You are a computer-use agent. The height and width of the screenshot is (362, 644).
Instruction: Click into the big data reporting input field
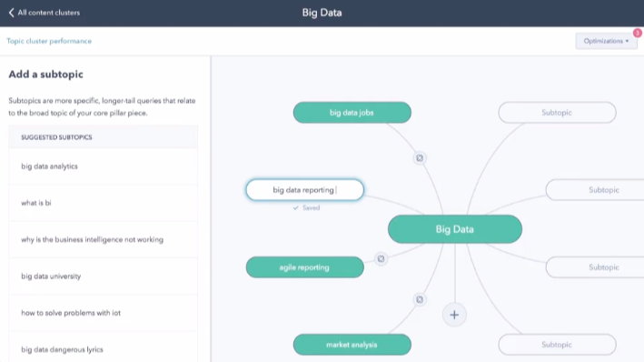coord(305,189)
